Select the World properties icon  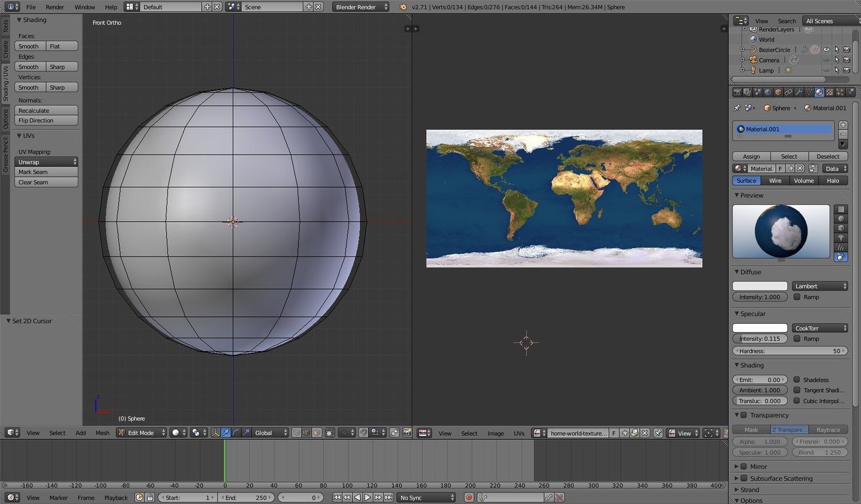coord(768,93)
